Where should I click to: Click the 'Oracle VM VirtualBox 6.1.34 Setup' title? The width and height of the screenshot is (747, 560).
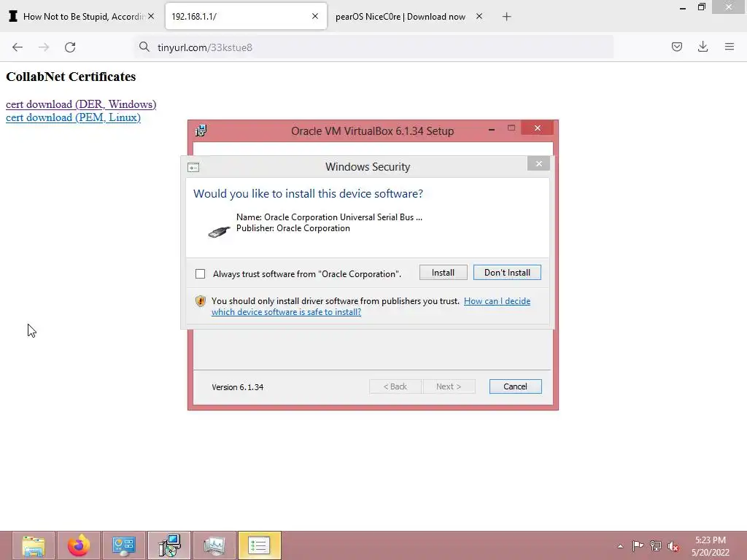click(x=372, y=131)
